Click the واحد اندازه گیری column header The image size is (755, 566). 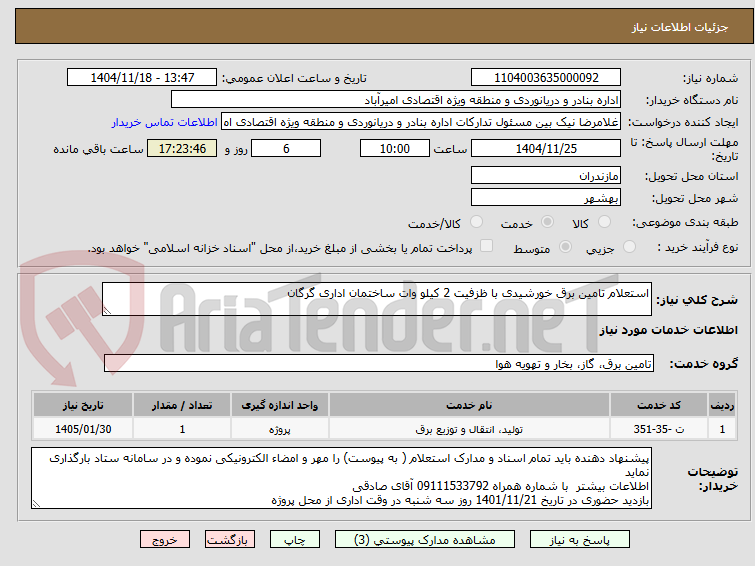(280, 405)
